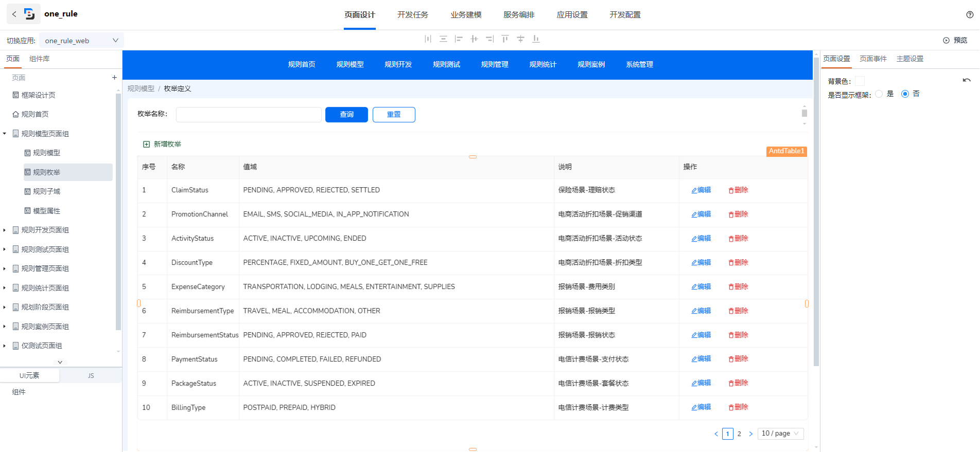The image size is (980, 452).
Task: Switch to the 开发任务 top tab
Action: click(x=413, y=15)
